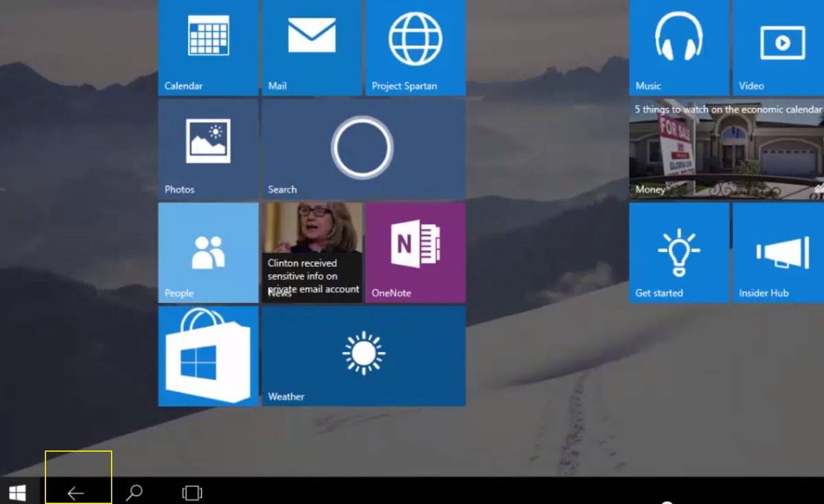The height and width of the screenshot is (504, 824).
Task: Click the Windows Start button
Action: [17, 492]
